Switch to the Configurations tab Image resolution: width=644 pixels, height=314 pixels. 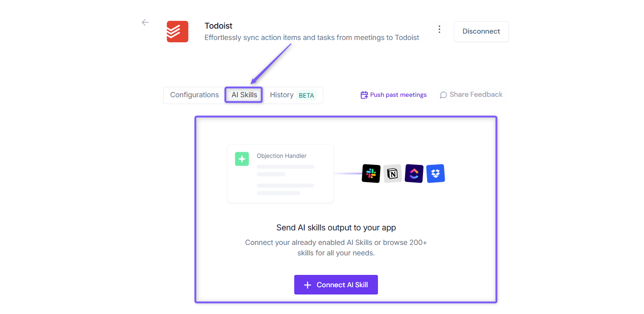(194, 95)
